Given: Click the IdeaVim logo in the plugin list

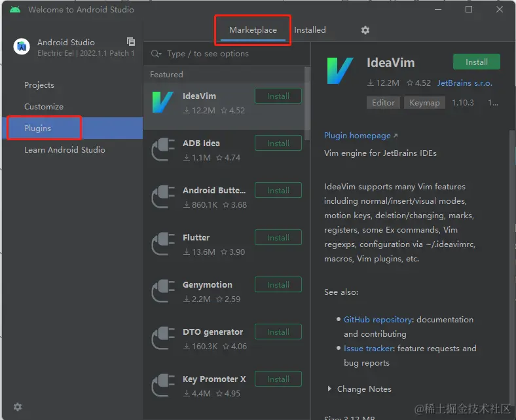Looking at the screenshot, I should [162, 102].
